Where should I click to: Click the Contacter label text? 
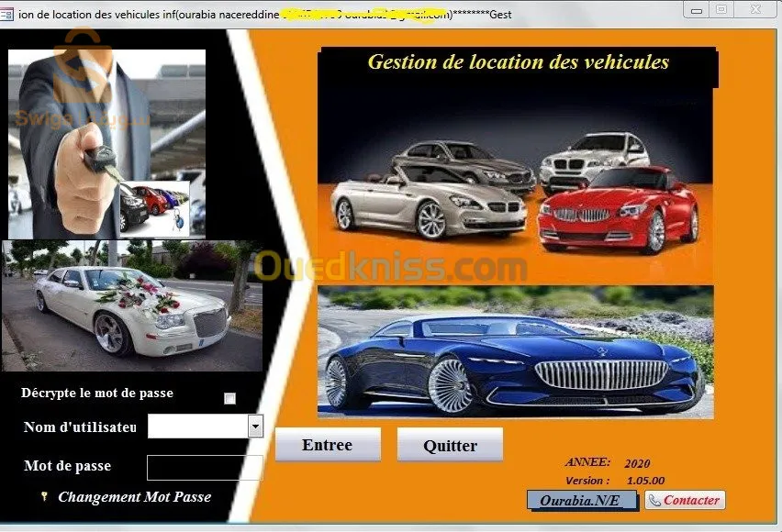[x=691, y=500]
